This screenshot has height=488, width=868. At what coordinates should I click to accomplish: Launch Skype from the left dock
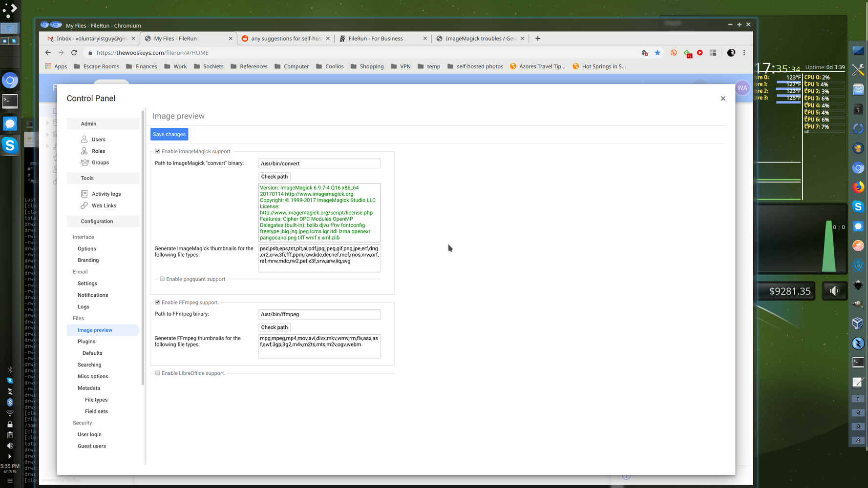click(x=10, y=145)
